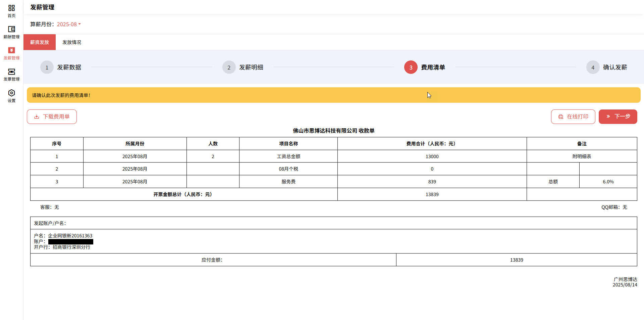Go to step 1 发薪数据

47,67
